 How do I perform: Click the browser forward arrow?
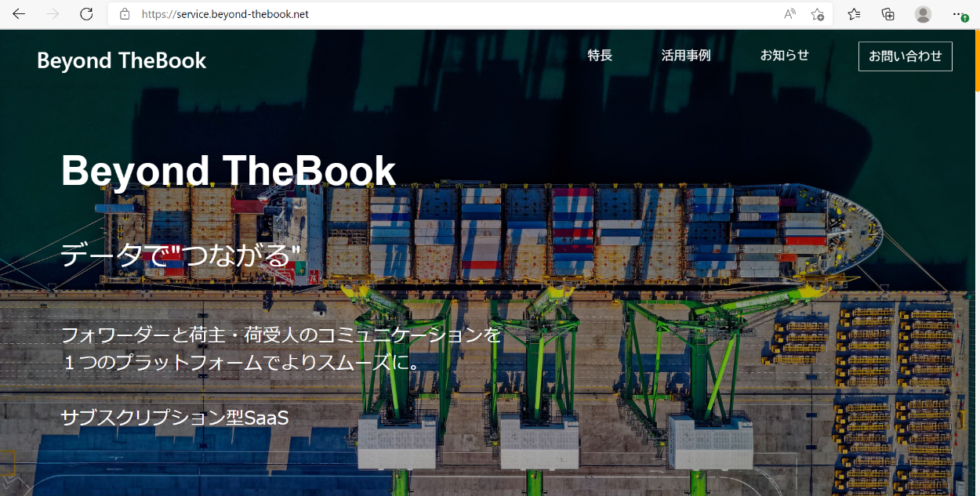point(53,14)
